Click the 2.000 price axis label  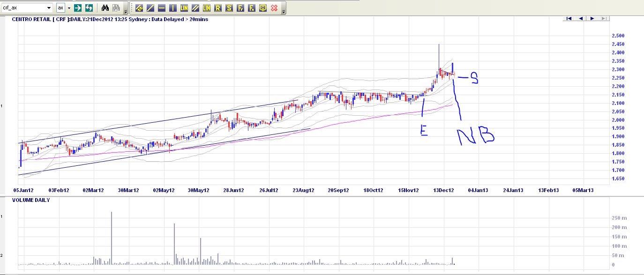618,120
